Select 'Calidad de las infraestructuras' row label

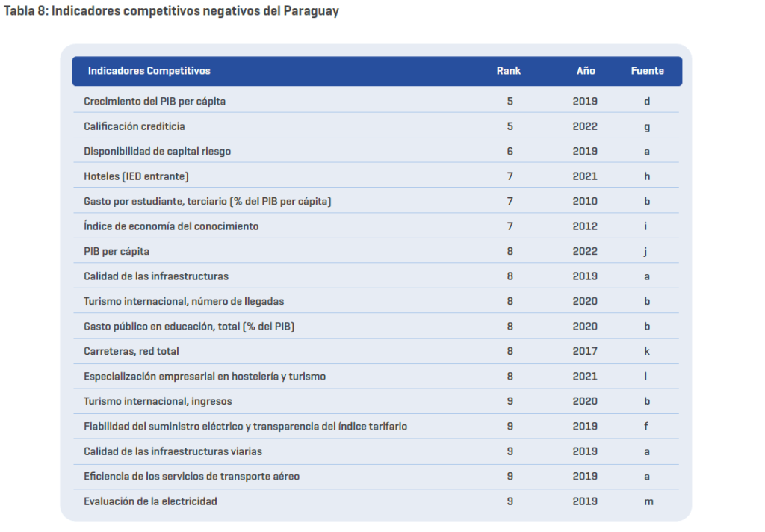pos(156,276)
